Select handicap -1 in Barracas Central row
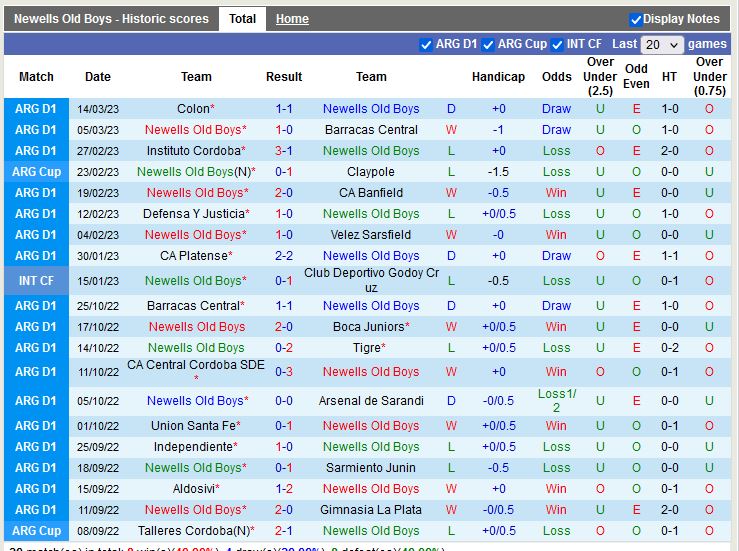The height and width of the screenshot is (551, 739). pyautogui.click(x=498, y=130)
